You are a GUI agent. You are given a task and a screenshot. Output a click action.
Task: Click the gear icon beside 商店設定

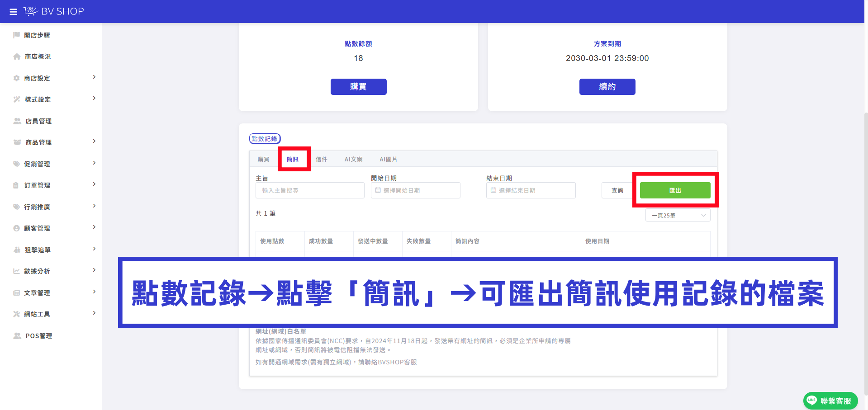[17, 78]
